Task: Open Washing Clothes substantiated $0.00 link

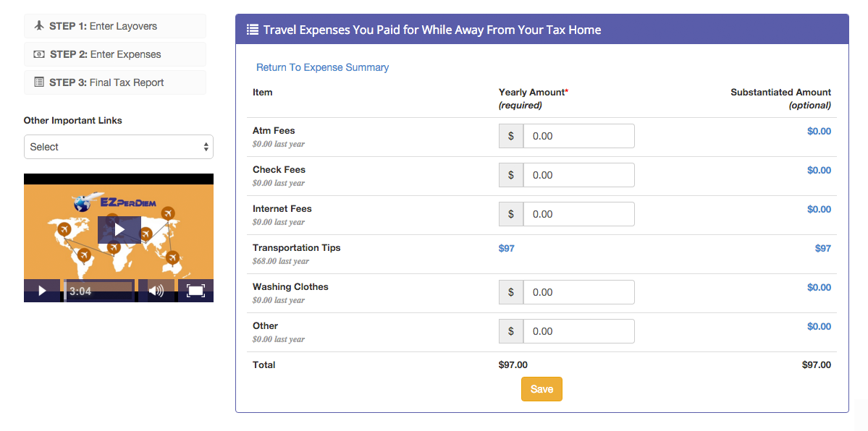Action: pos(819,287)
